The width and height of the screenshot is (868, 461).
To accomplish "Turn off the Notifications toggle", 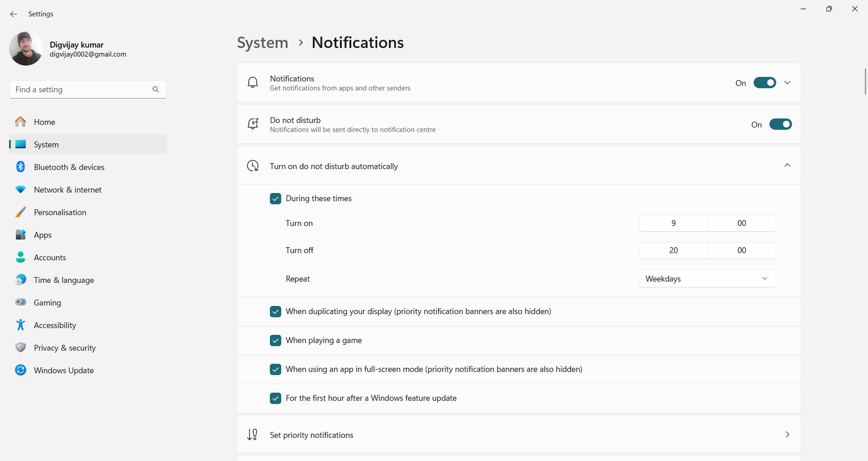I will (x=764, y=83).
